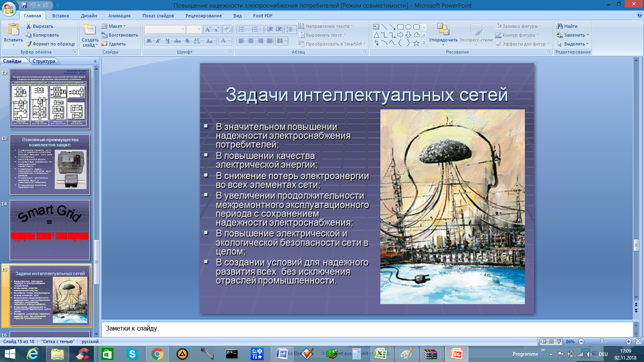
Task: Expand the shapes gallery
Action: [424, 43]
